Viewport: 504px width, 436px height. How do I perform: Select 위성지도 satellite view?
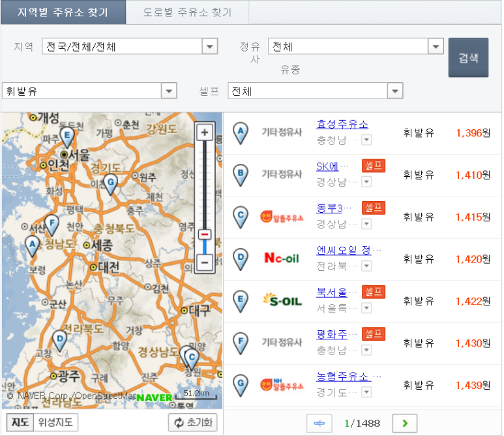coord(55,422)
